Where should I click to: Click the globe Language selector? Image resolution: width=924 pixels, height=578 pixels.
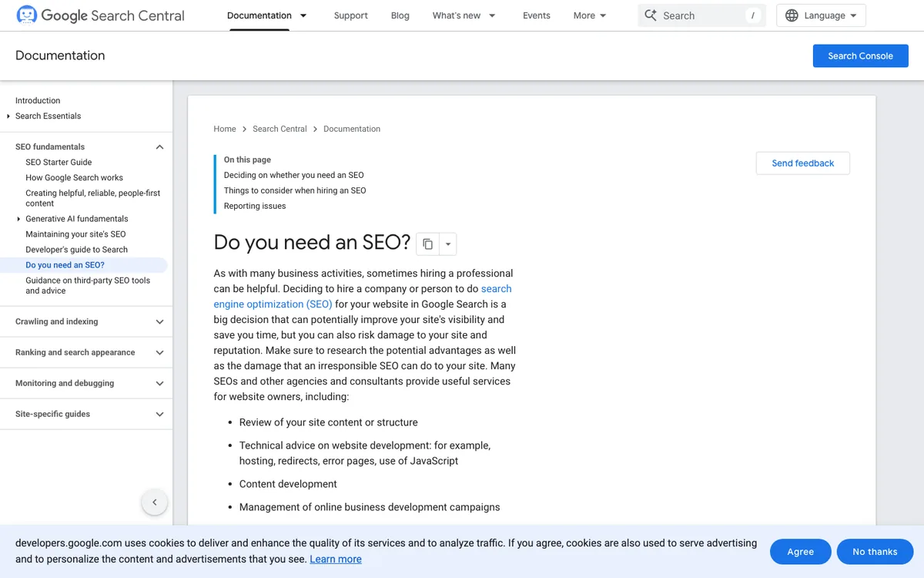coord(821,15)
